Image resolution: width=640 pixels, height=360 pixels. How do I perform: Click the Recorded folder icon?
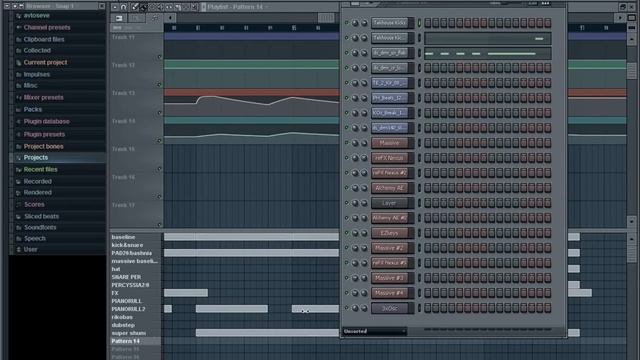[18, 182]
